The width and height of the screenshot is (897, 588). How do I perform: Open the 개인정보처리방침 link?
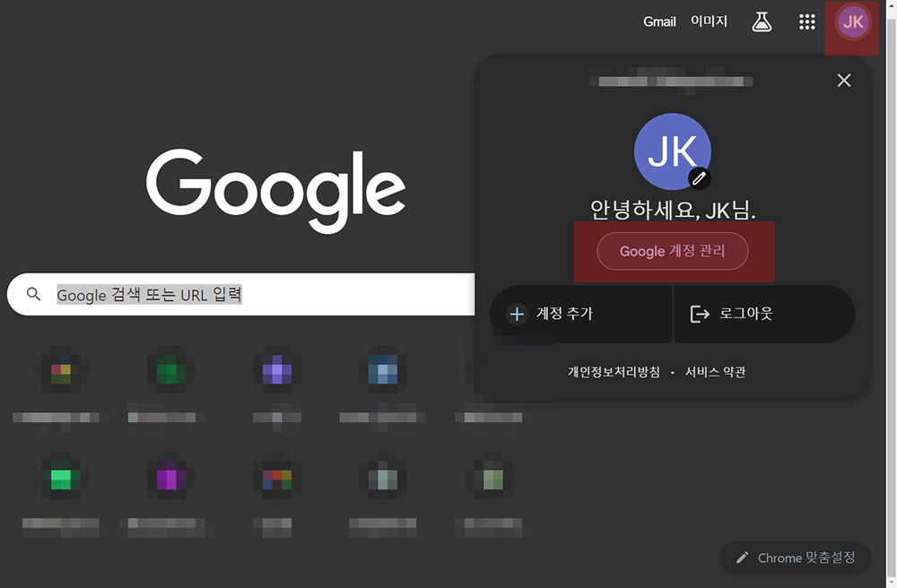(614, 372)
